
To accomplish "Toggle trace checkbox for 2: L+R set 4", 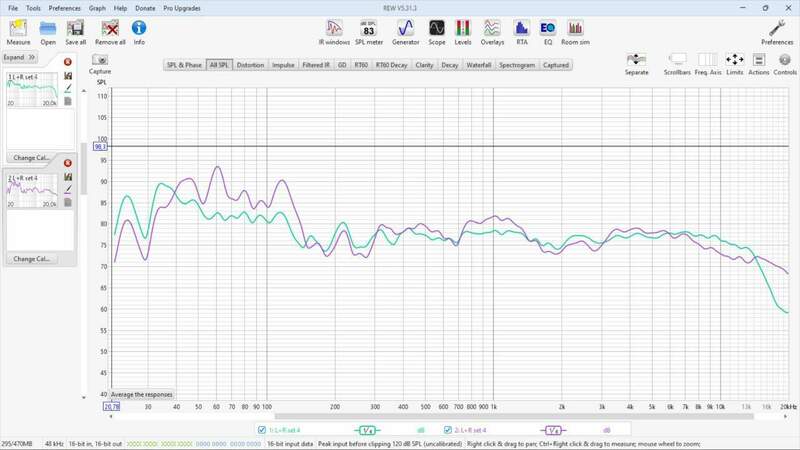I will point(447,430).
